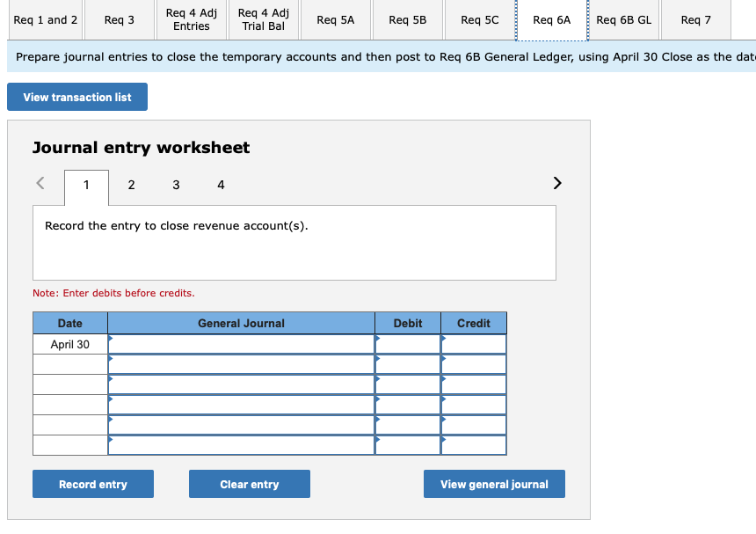Open the Req 3 tab
756x534 pixels.
click(119, 20)
